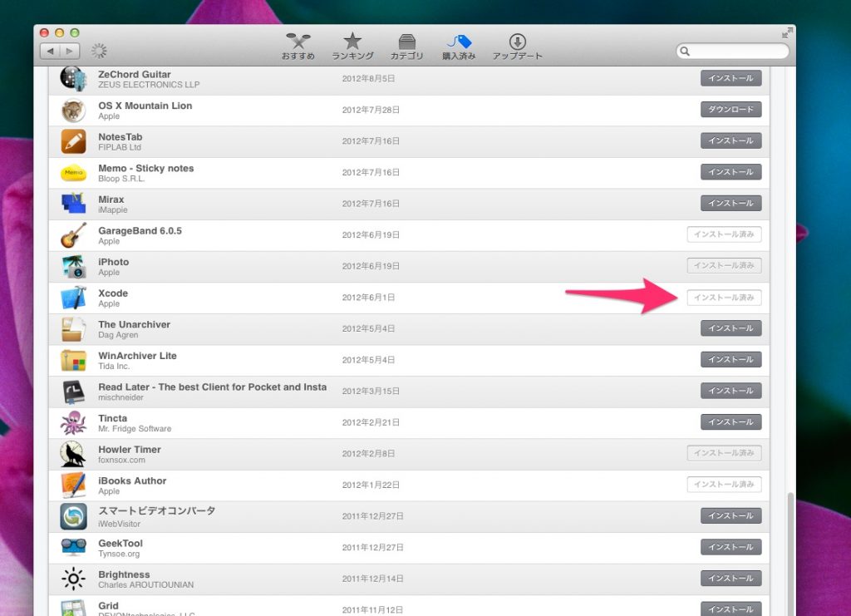Open the Xcode app title
The width and height of the screenshot is (851, 616).
click(113, 293)
